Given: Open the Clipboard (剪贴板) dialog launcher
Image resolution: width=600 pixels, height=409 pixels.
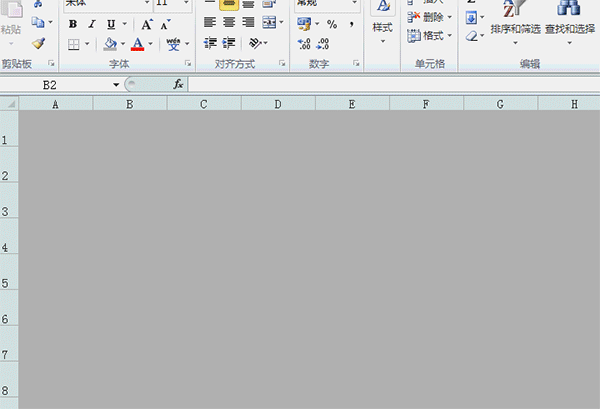Looking at the screenshot, I should point(51,64).
